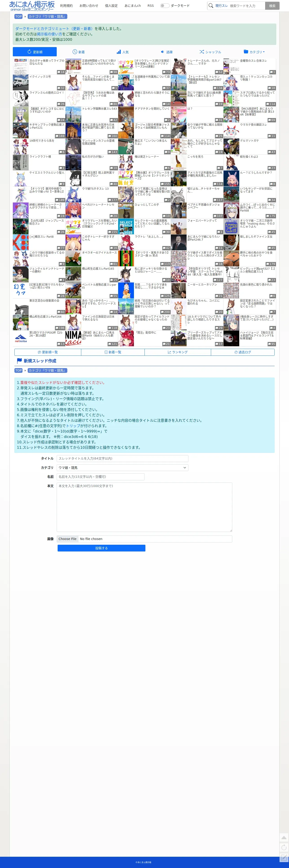Image resolution: width=289 pixels, height=868 pixels.
Task: Focus the スレッドタイトル input field
Action: coord(123,459)
